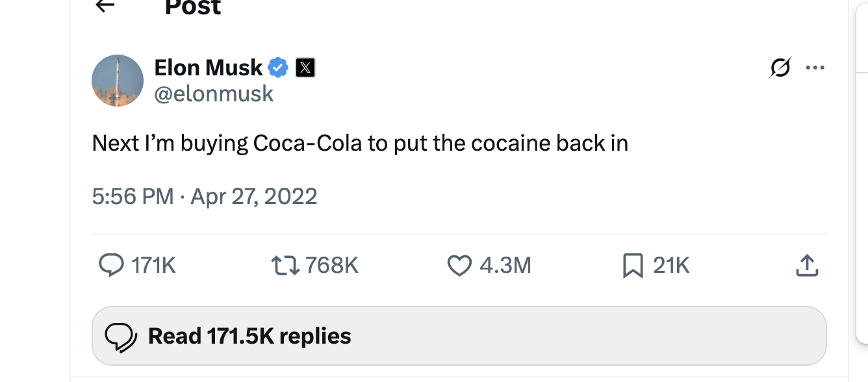Open Elon Musk's profile picture
Image resolution: width=868 pixels, height=382 pixels.
tap(118, 81)
